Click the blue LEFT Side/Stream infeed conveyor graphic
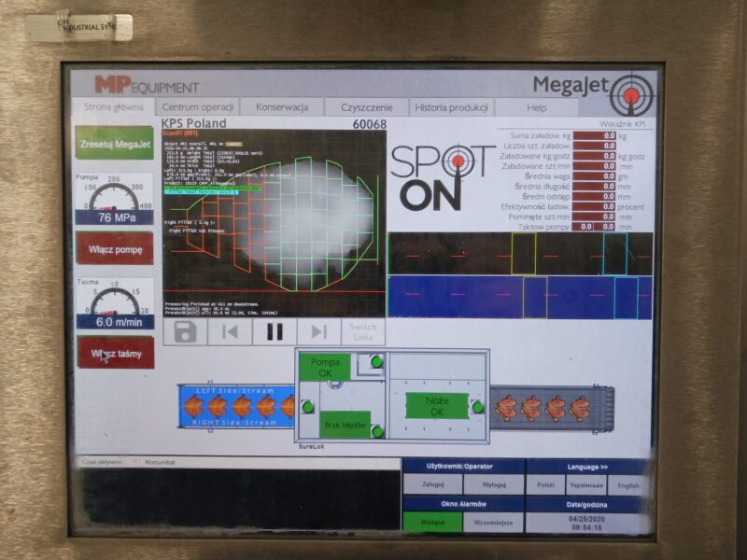Screen dimensions: 747x560 pyautogui.click(x=236, y=407)
